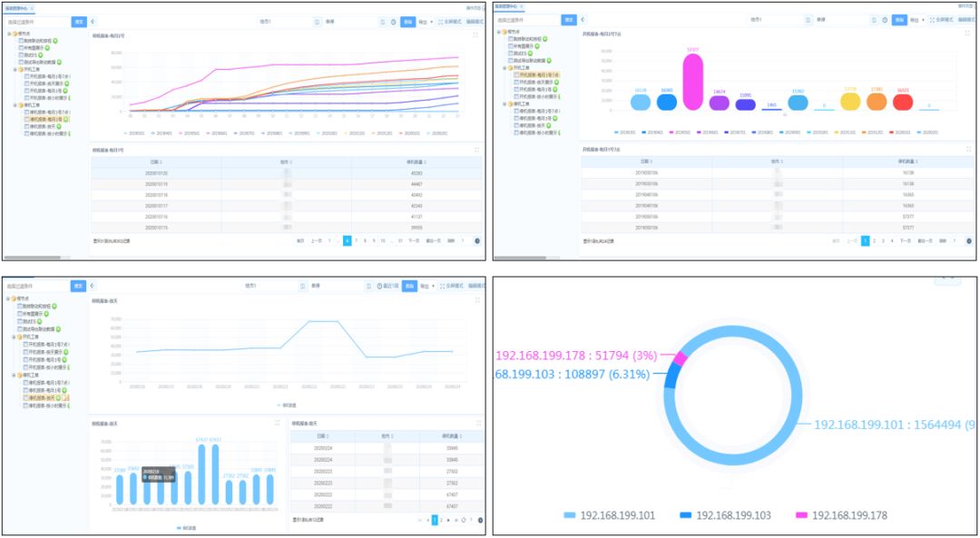This screenshot has width=980, height=538.
Task: Click the blue search button in the multi-line chart window sidebar
Action: tap(79, 21)
